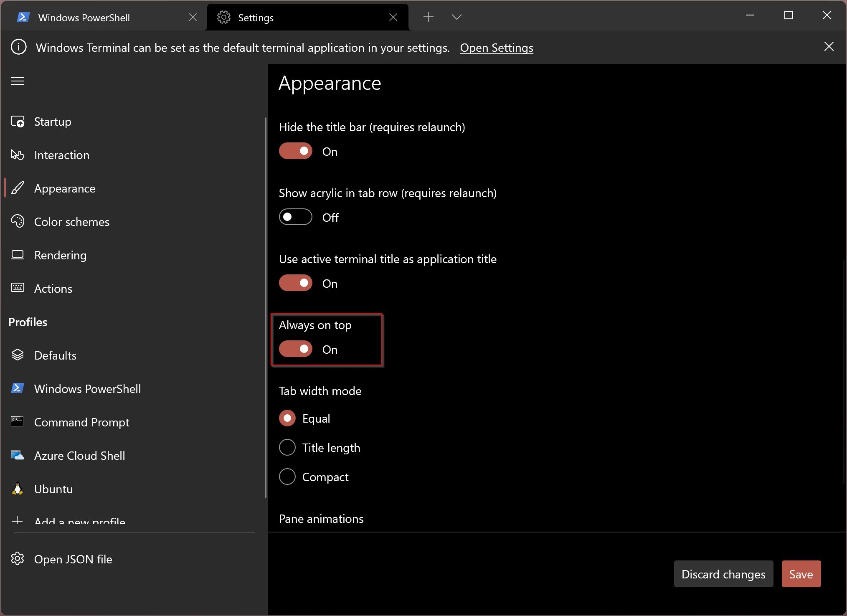
Task: Switch to the Windows PowerShell tab
Action: pyautogui.click(x=84, y=18)
